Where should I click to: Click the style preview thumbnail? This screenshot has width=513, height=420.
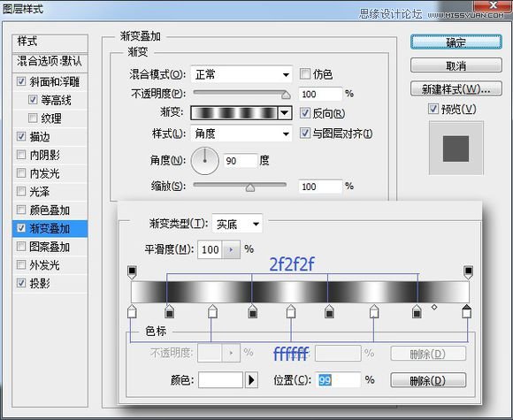(x=456, y=149)
